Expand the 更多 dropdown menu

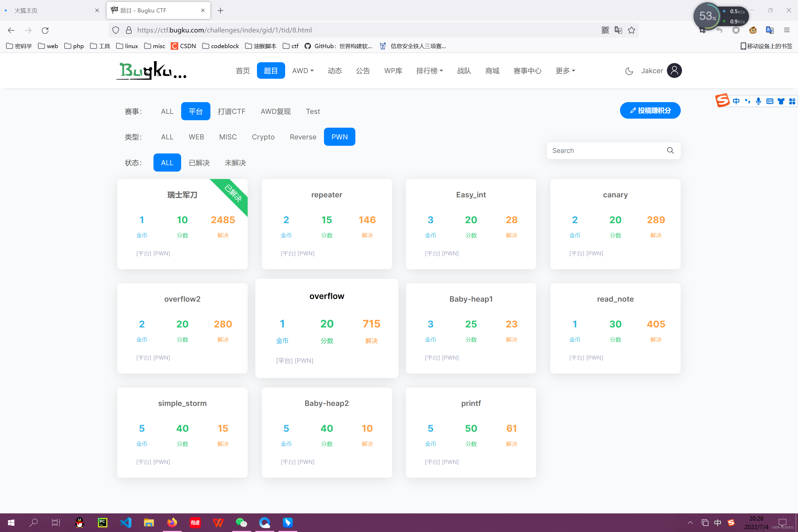(x=565, y=70)
